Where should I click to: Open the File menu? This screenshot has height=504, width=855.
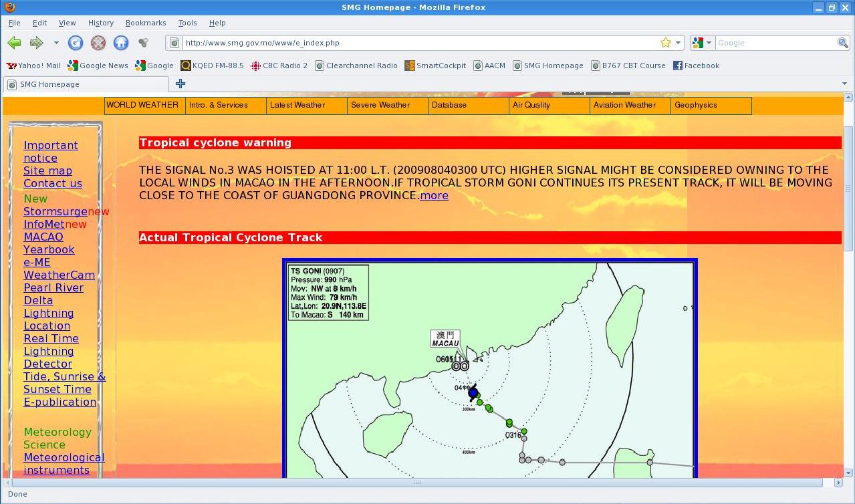pyautogui.click(x=14, y=23)
